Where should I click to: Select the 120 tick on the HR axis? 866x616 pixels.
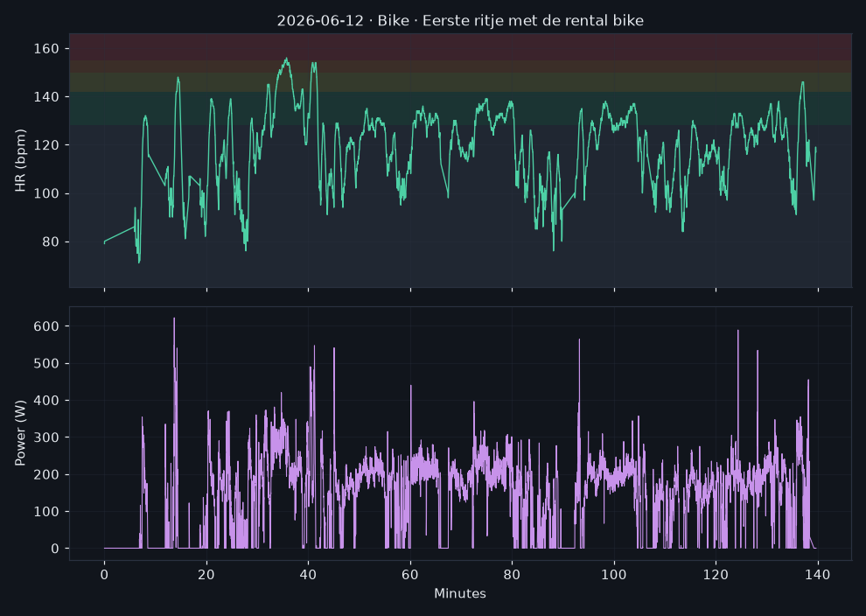point(47,145)
